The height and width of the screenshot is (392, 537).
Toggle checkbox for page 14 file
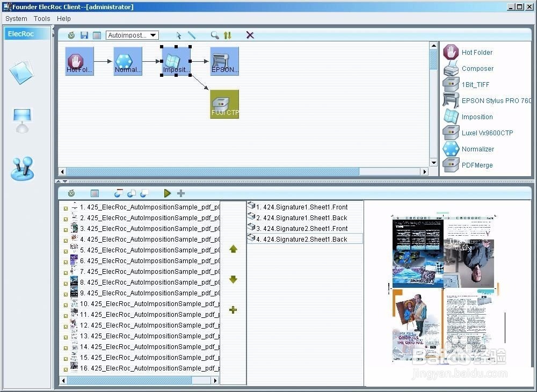click(x=66, y=348)
